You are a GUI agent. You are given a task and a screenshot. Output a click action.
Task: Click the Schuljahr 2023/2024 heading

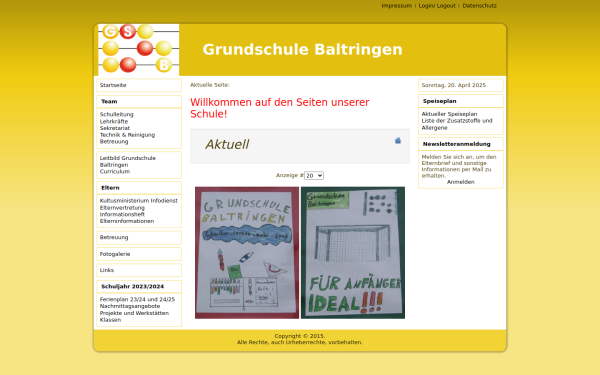[132, 287]
